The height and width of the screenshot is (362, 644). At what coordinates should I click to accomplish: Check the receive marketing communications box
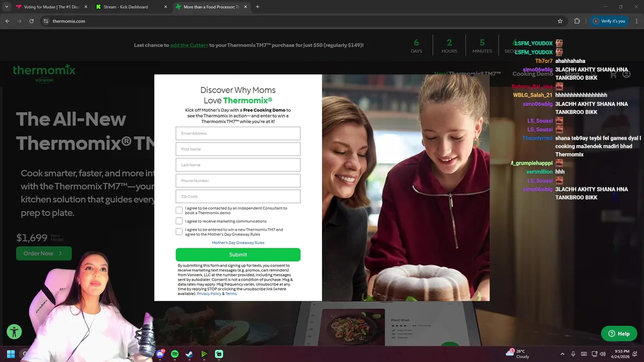click(179, 221)
